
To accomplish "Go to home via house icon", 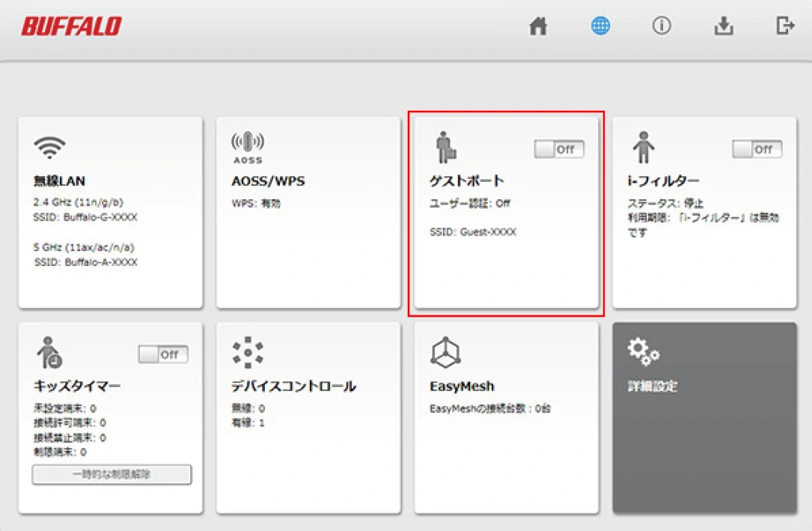I will [538, 25].
